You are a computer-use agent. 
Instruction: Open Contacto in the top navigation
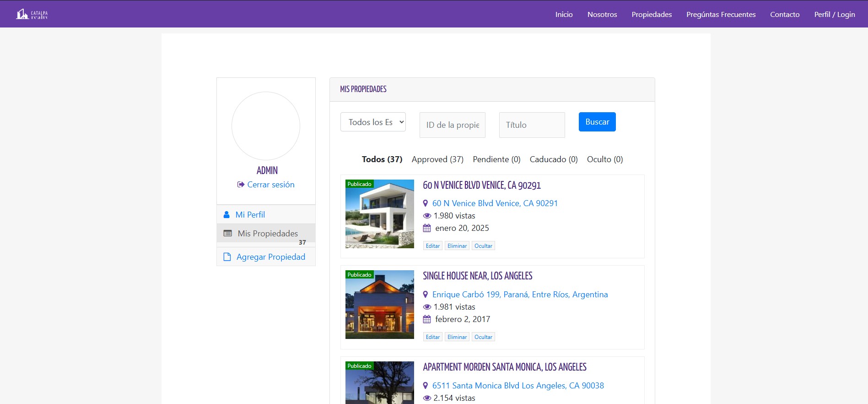[785, 14]
